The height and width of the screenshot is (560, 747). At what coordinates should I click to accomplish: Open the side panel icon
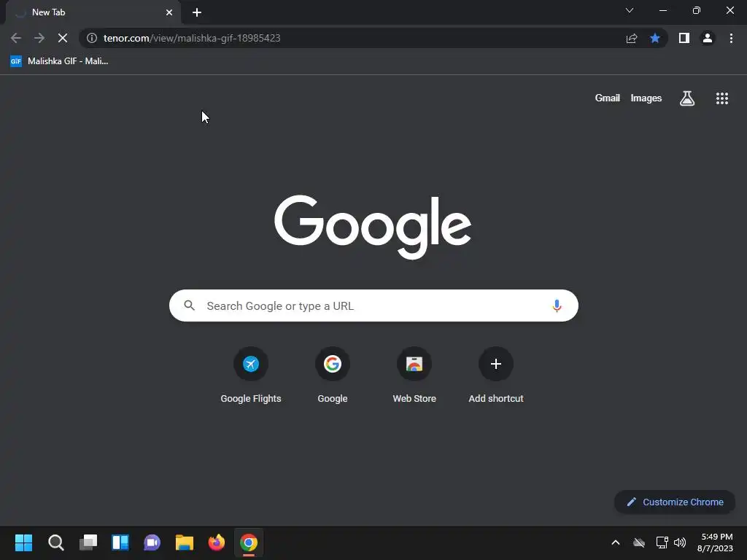pyautogui.click(x=684, y=38)
